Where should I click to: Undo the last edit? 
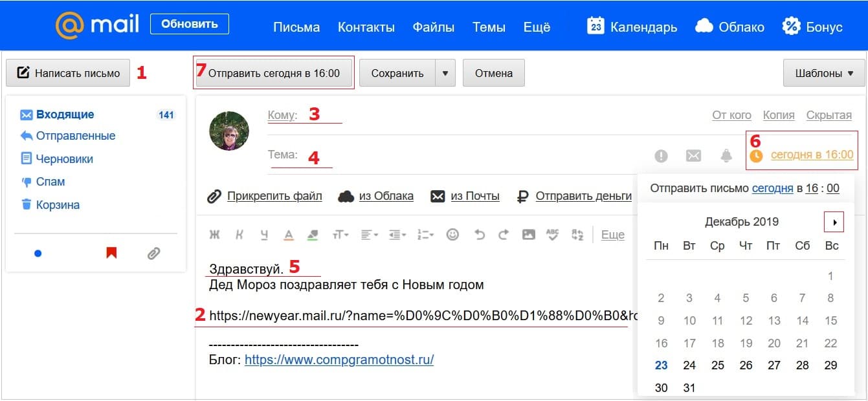pyautogui.click(x=479, y=235)
